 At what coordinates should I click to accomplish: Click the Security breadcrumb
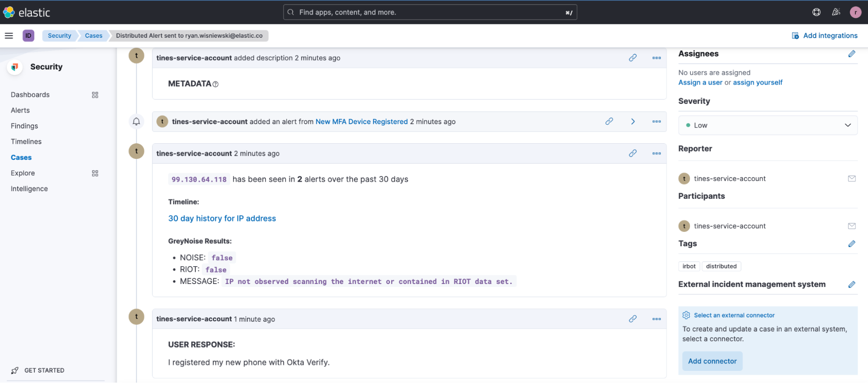(59, 36)
